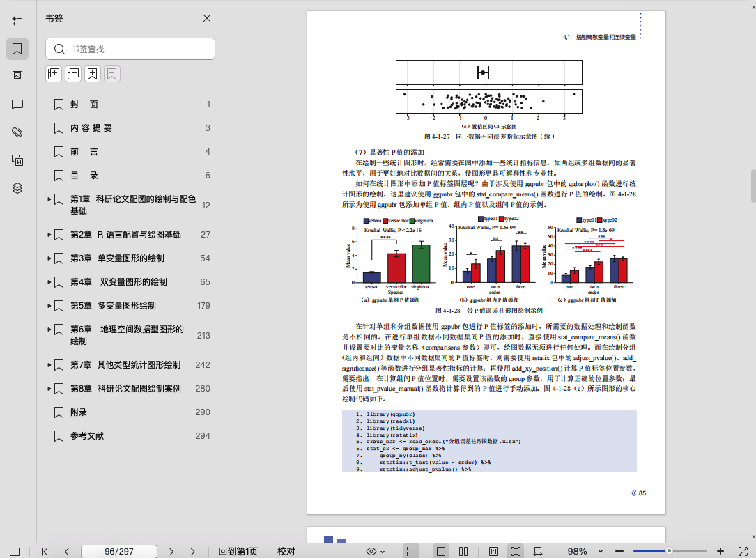Open the attachments paperclip icon
The image size is (756, 558).
[17, 132]
